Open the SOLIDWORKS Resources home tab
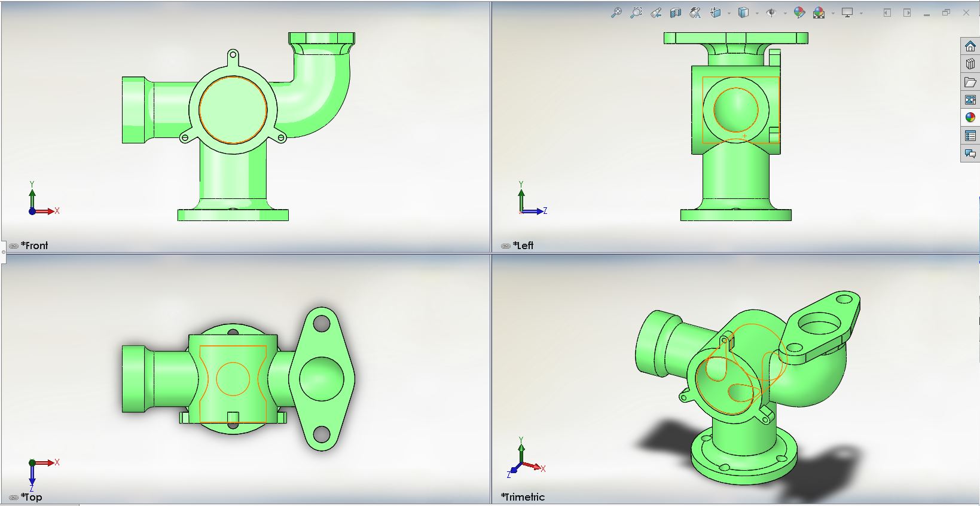This screenshot has height=506, width=980. pyautogui.click(x=970, y=47)
